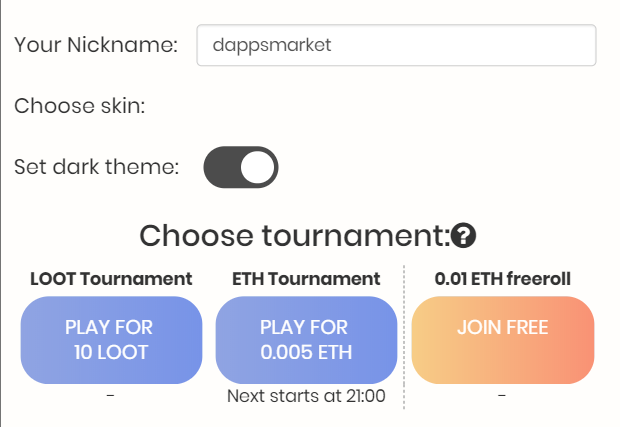Image resolution: width=620 pixels, height=427 pixels.
Task: Click the dash under the LOOT button
Action: coord(110,395)
